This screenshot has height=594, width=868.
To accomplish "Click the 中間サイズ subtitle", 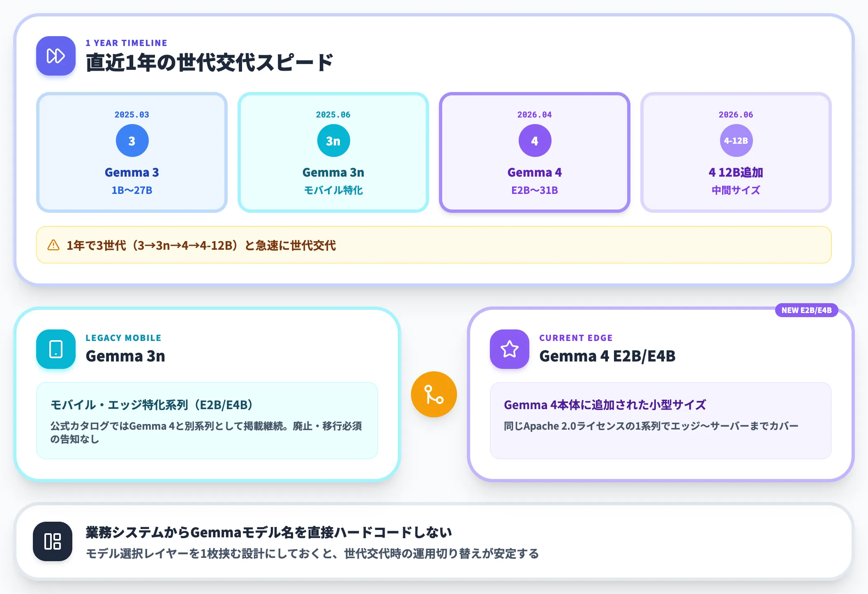I will [736, 190].
